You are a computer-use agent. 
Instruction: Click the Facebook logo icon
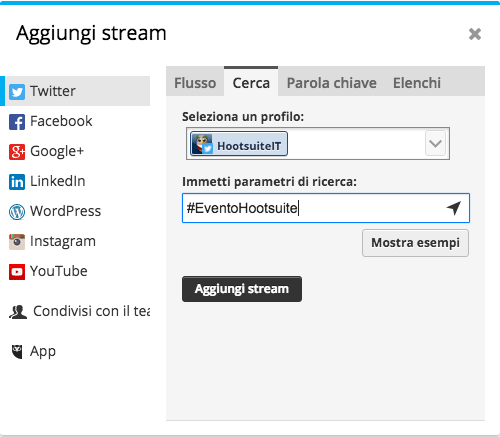pos(17,122)
